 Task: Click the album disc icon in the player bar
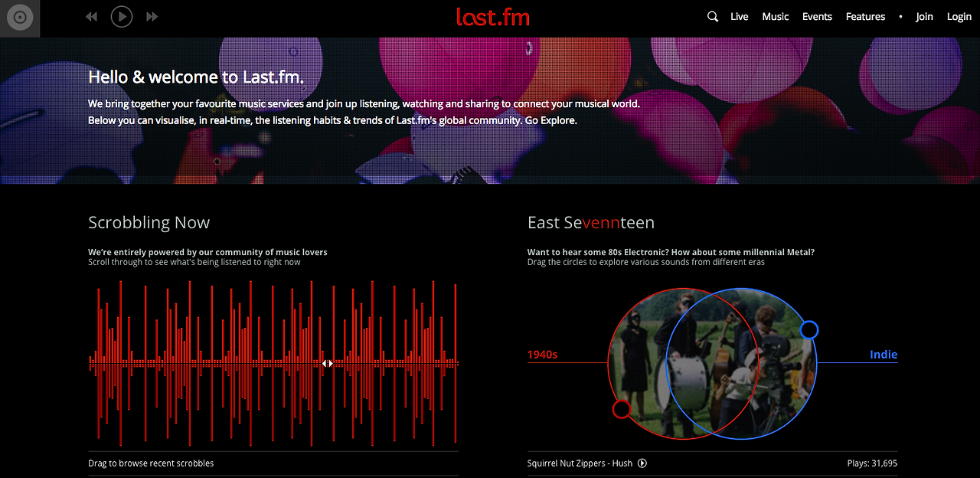20,18
